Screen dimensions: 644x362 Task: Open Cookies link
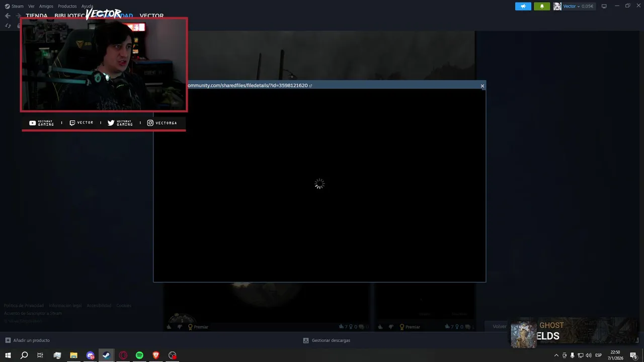(124, 305)
